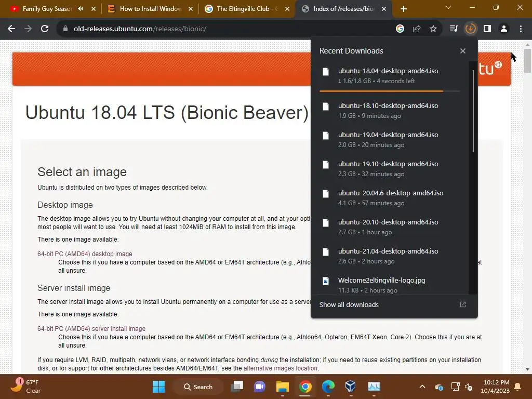Select the Index of /releases/bionic tab
The width and height of the screenshot is (532, 399).
[343, 9]
